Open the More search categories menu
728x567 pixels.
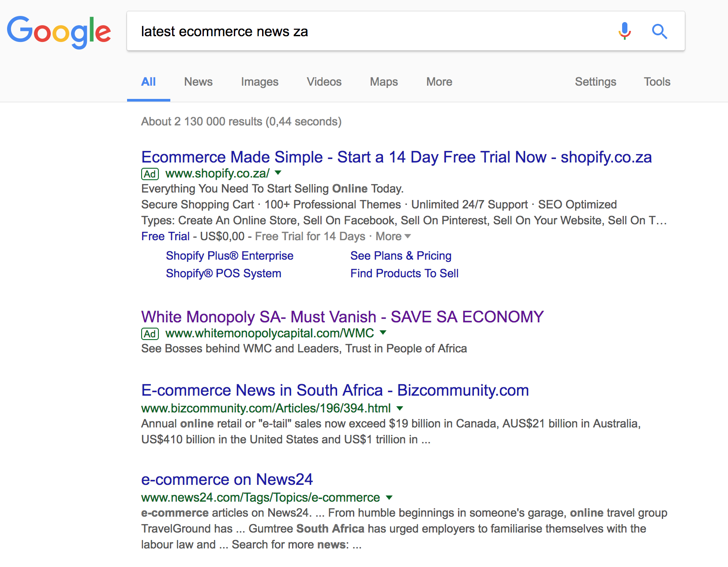pos(439,82)
